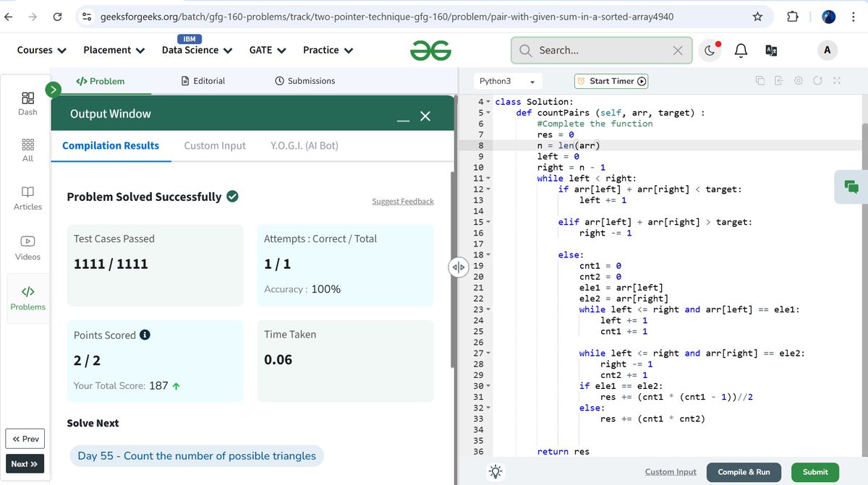Open the notifications bell
Viewport: 868px width, 485px height.
point(741,51)
